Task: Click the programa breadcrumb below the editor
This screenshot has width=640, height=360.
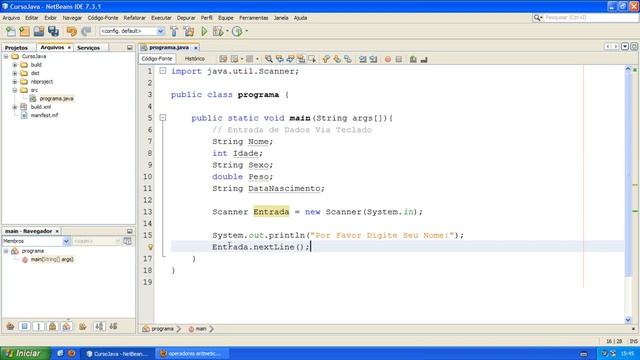Action: 162,329
